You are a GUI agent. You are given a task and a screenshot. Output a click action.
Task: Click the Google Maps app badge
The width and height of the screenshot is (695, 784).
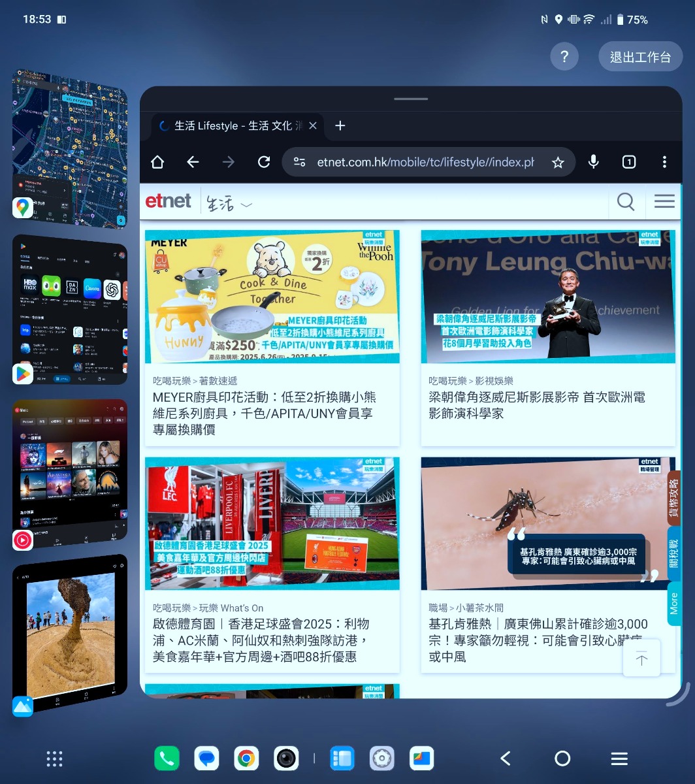pos(23,208)
